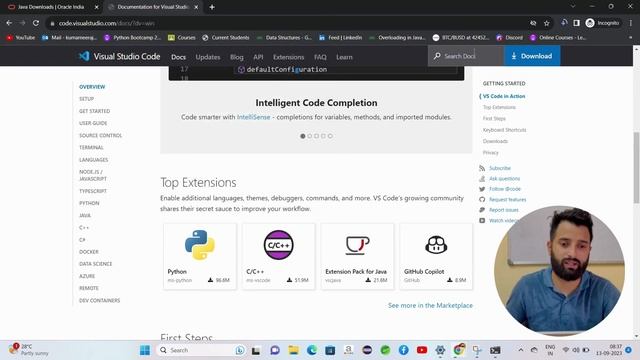Follow the IntelliSense link
This screenshot has height=360, width=640.
click(x=253, y=117)
